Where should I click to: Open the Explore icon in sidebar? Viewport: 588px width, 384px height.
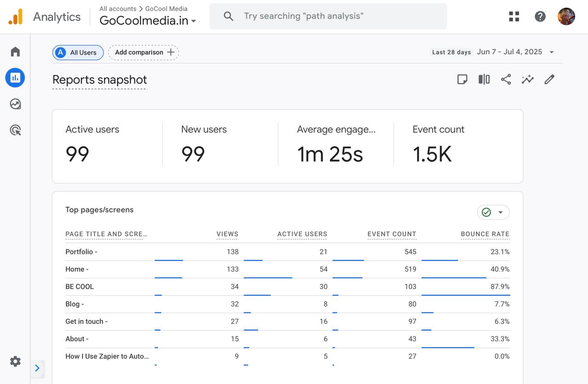click(x=15, y=104)
